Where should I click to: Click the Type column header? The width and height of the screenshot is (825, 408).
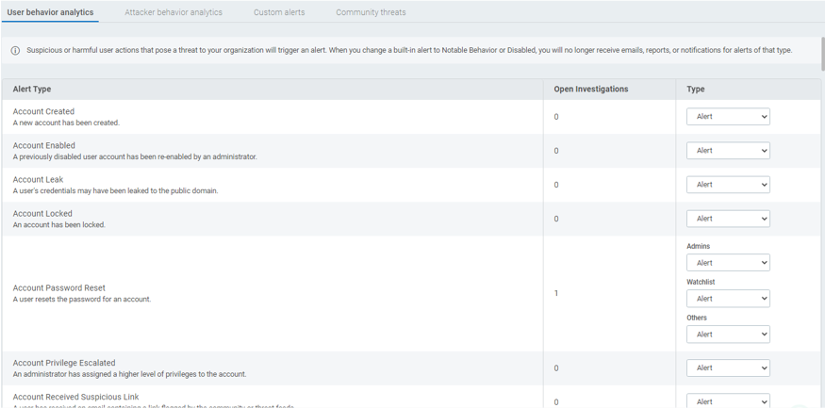tap(696, 89)
